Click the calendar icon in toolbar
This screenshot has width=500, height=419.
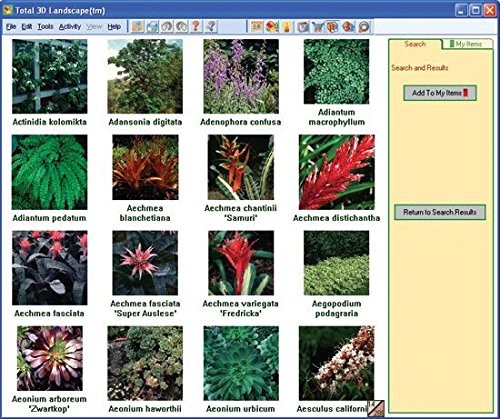pyautogui.click(x=257, y=27)
